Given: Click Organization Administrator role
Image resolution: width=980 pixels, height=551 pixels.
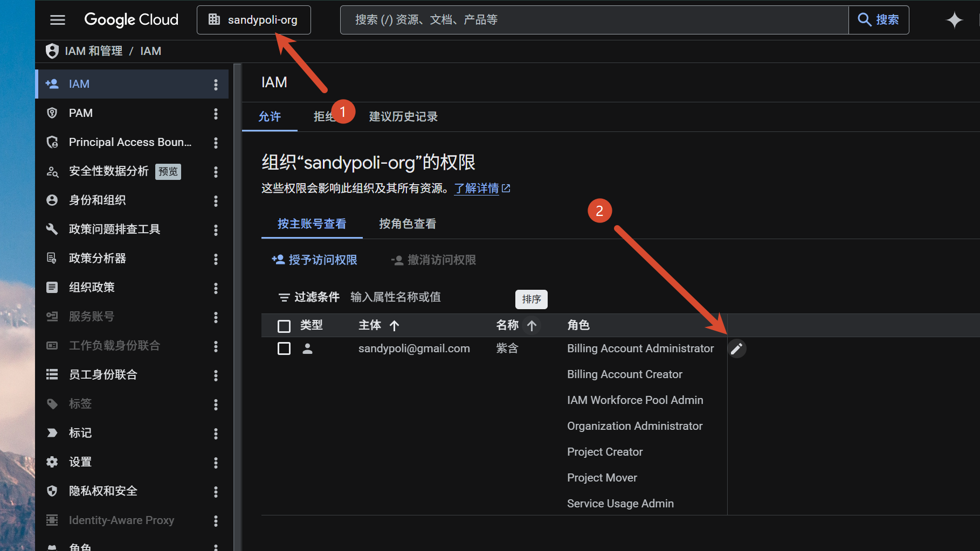Looking at the screenshot, I should coord(635,426).
